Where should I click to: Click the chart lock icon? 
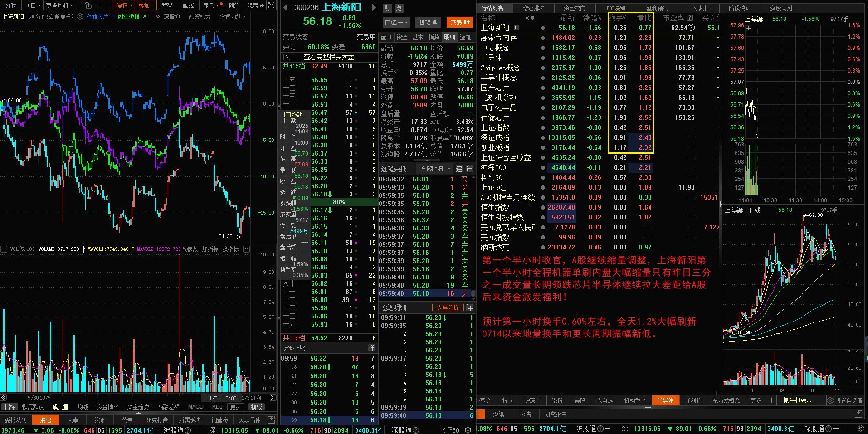(88, 5)
